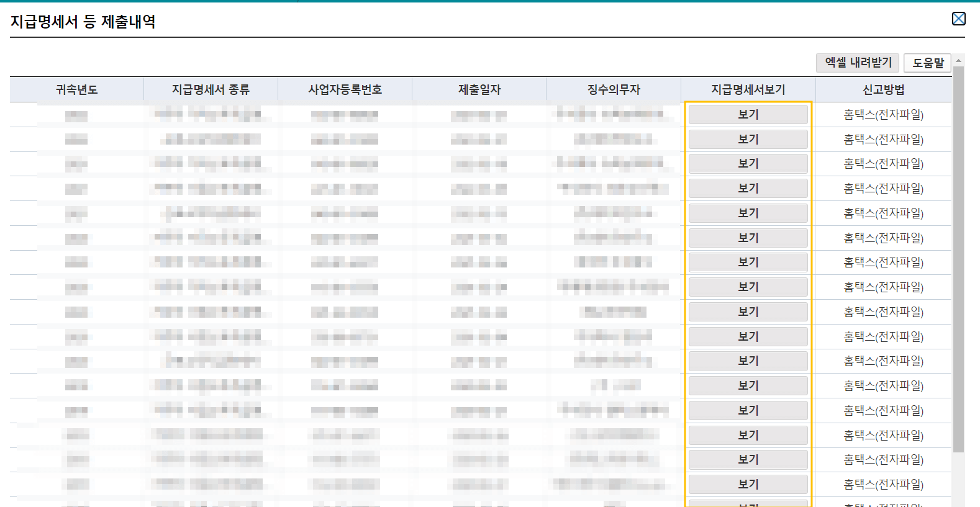The width and height of the screenshot is (980, 507).
Task: Click the 지급명세서 종류 column header
Action: pyautogui.click(x=211, y=90)
